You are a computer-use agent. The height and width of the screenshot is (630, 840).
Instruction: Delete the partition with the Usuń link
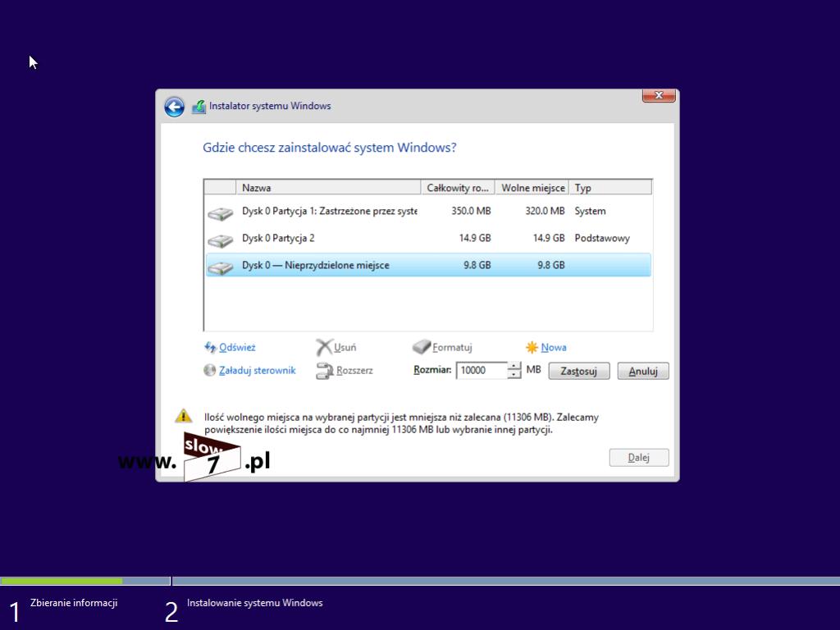tap(345, 347)
